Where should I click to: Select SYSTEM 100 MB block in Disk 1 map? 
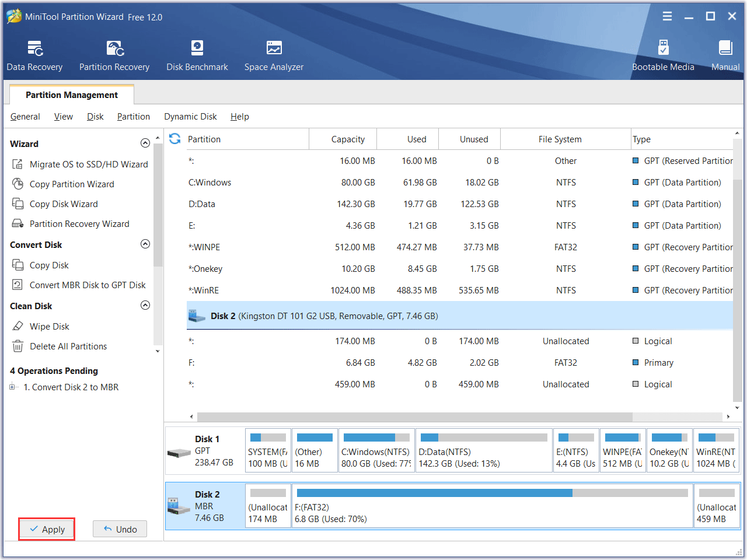268,450
